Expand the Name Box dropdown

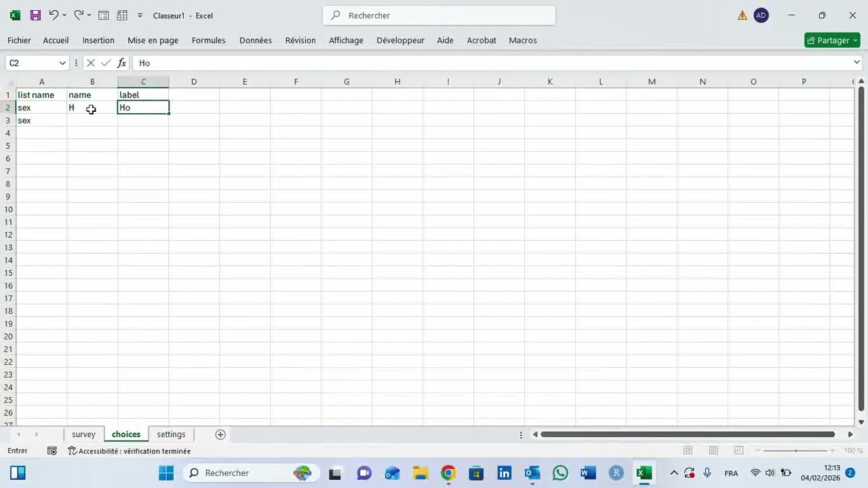coord(62,63)
